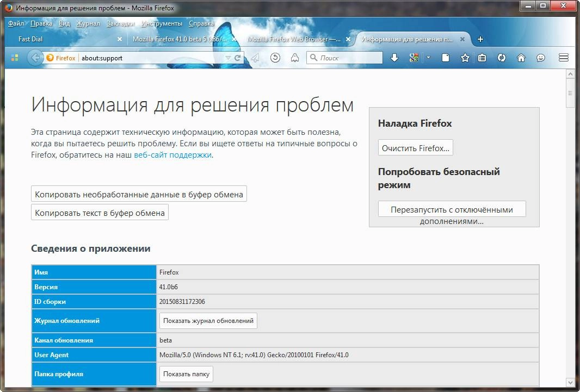Image resolution: width=580 pixels, height=392 pixels.
Task: Open the Файл menu
Action: click(16, 23)
